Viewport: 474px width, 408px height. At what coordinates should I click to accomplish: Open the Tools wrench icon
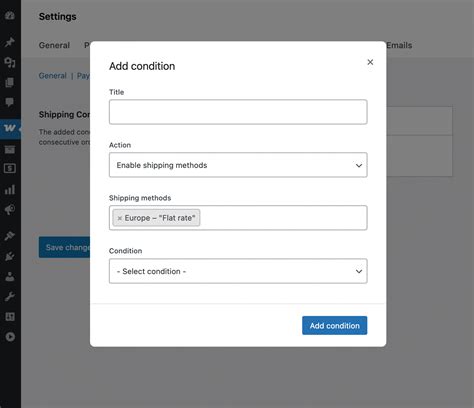coord(10,296)
